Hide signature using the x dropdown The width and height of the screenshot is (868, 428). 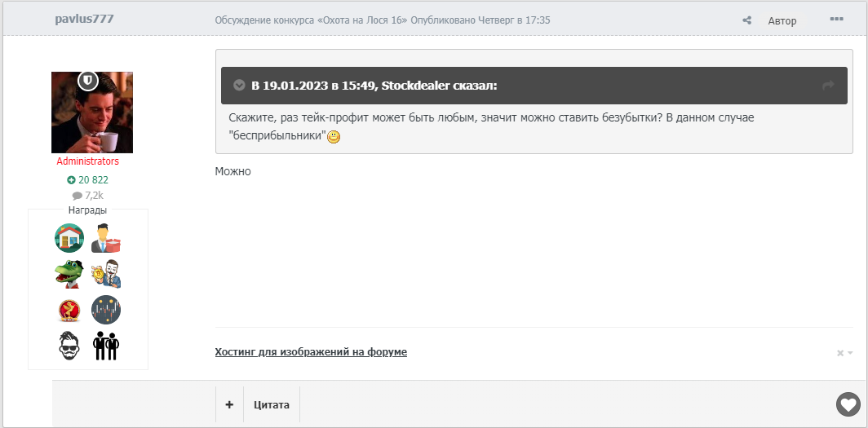point(845,353)
